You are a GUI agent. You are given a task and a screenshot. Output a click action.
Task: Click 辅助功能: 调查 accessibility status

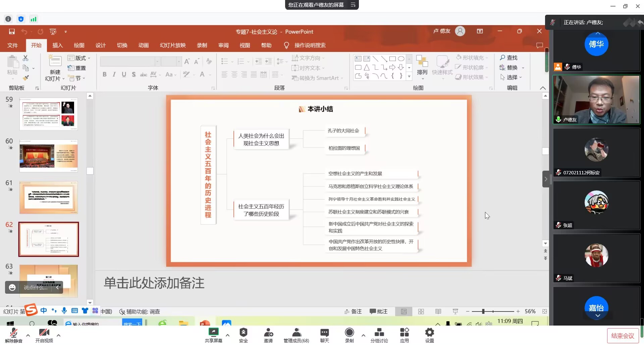[140, 311]
